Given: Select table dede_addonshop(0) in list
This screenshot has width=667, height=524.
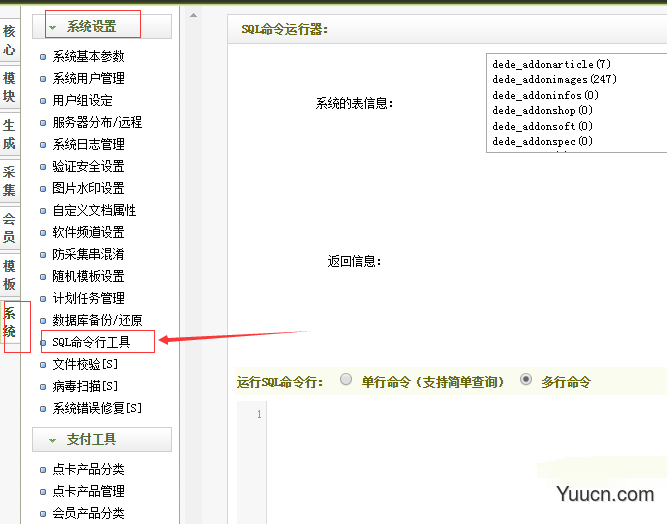Looking at the screenshot, I should (542, 111).
